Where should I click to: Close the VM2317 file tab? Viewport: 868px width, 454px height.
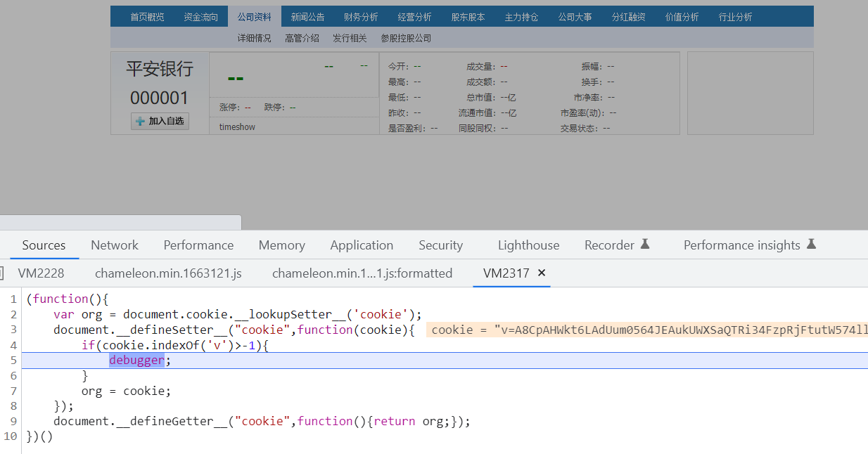tap(542, 273)
